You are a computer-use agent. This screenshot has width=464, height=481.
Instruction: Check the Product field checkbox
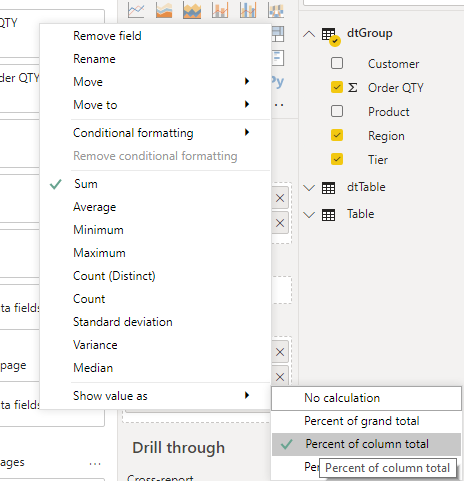pos(337,111)
